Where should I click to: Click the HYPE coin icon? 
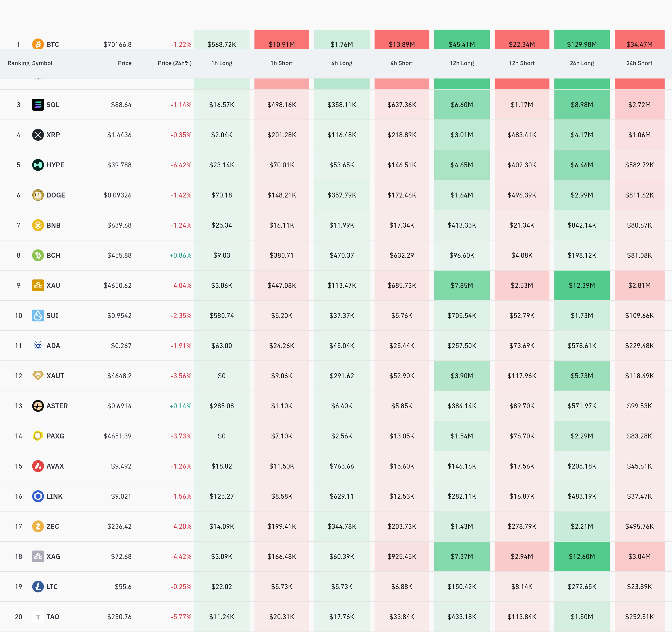click(x=38, y=165)
